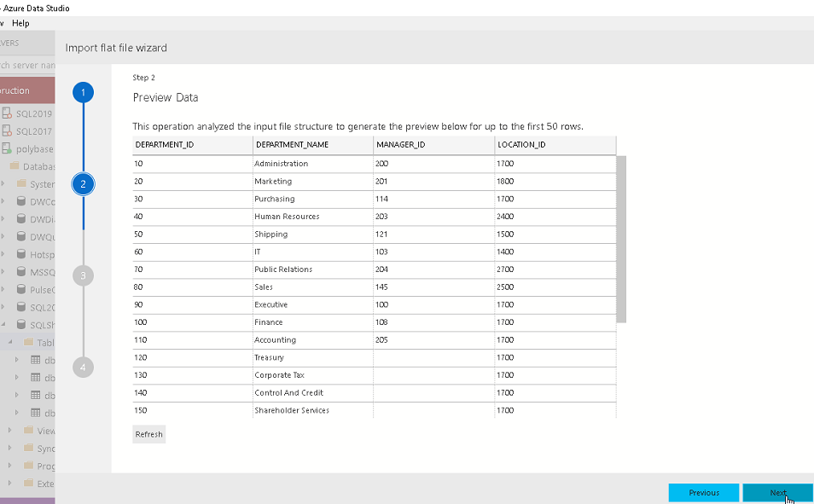Click the step 4 circle indicator
814x504 pixels.
pos(83,368)
